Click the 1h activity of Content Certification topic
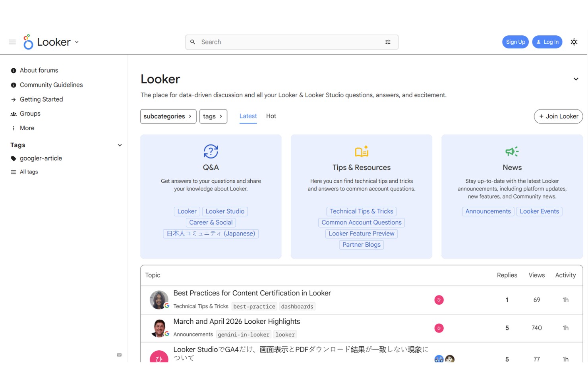This screenshot has width=588, height=392. tap(565, 300)
